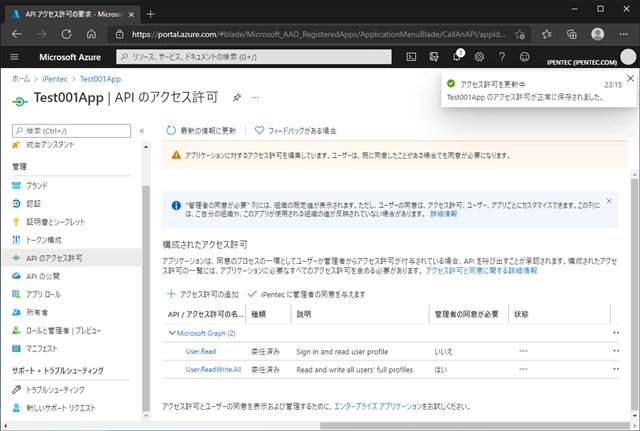Open the 詳細情報 link in info banner
The height and width of the screenshot is (431, 640).
click(x=444, y=213)
